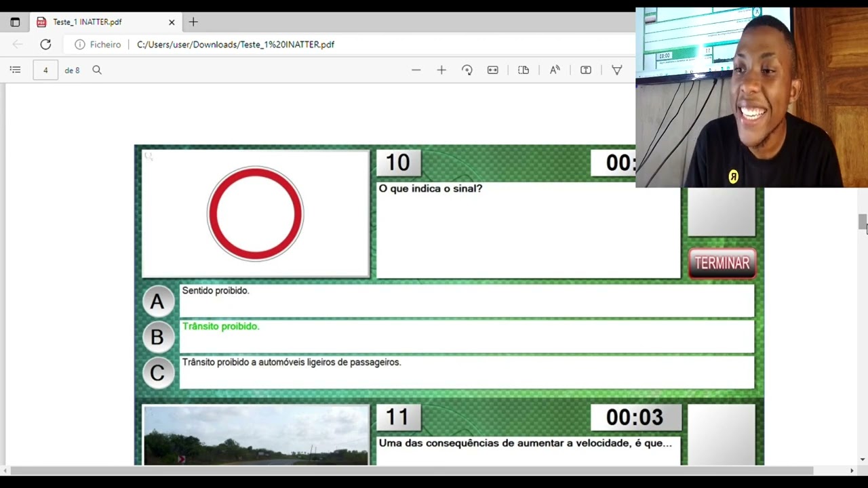868x488 pixels.
Task: Click the webcam overlay video
Action: 751,97
